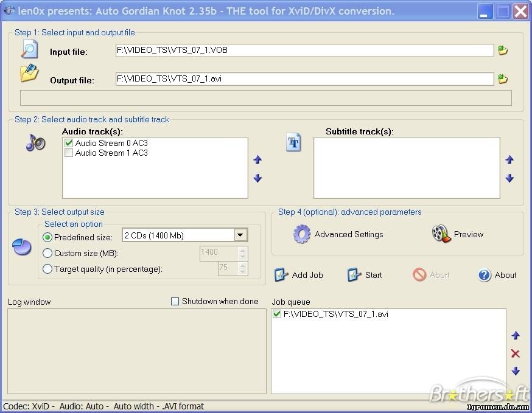Check Audio Stream 1 AC3

click(x=69, y=153)
